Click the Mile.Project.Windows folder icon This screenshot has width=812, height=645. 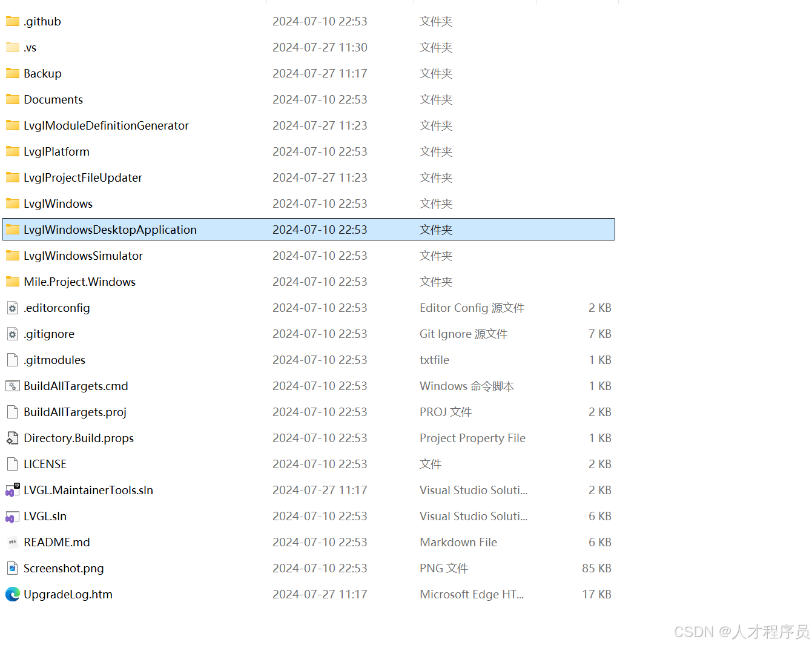(13, 282)
